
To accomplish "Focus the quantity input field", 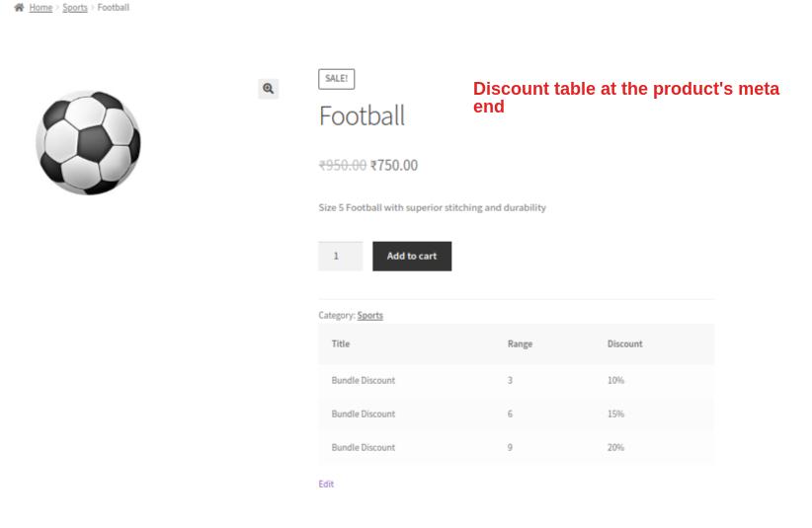I will (x=340, y=256).
